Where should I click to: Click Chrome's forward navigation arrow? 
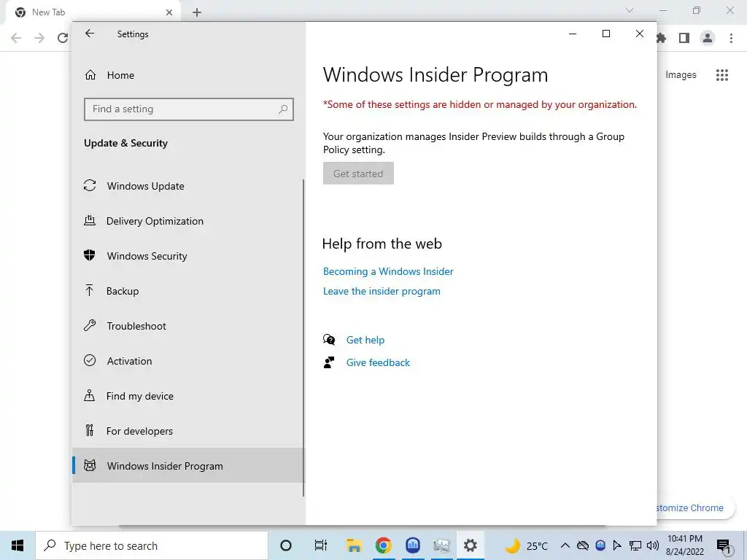pos(39,38)
